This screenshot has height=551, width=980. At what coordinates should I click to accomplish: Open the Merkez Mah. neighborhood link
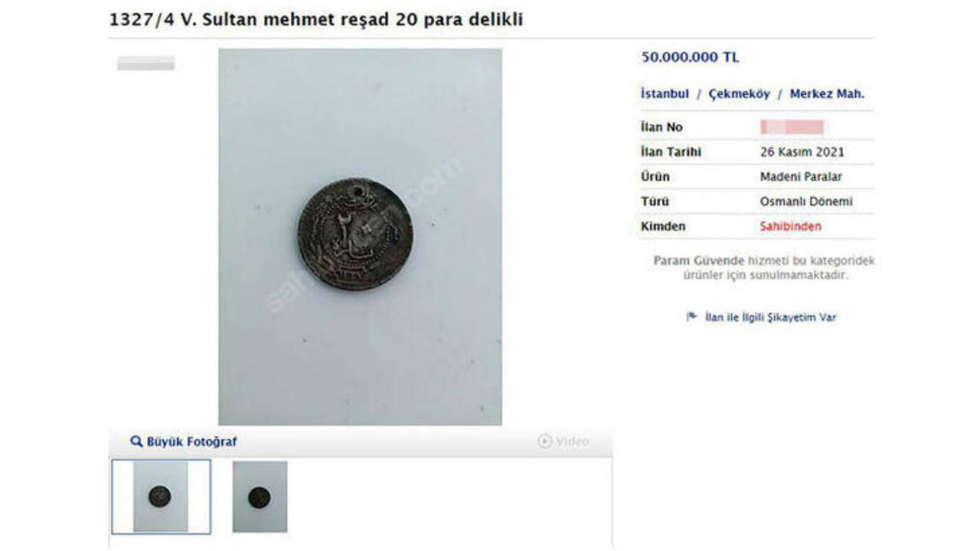pyautogui.click(x=827, y=94)
